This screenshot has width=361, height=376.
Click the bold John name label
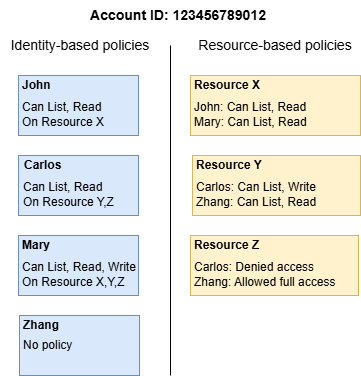[36, 85]
